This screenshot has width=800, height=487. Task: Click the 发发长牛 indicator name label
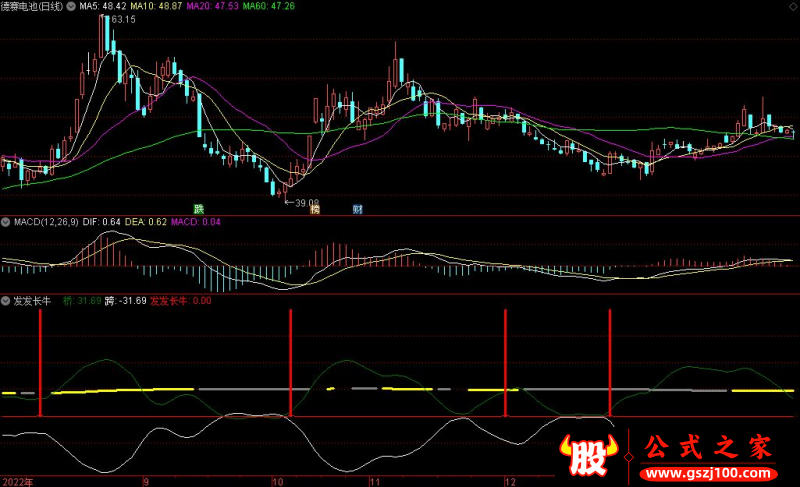32,300
